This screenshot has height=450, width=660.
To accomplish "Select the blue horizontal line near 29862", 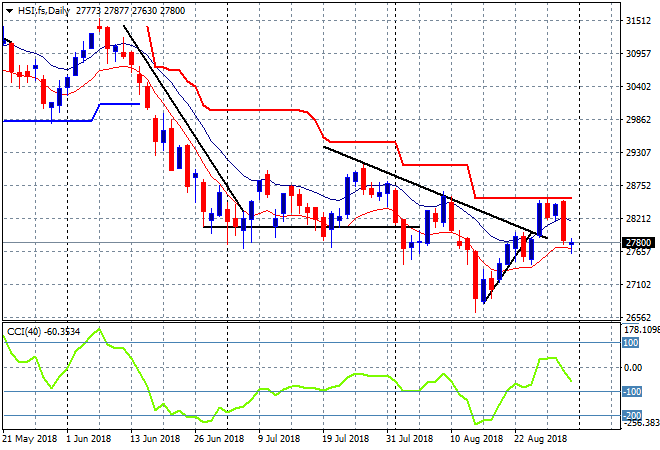I will (x=46, y=121).
